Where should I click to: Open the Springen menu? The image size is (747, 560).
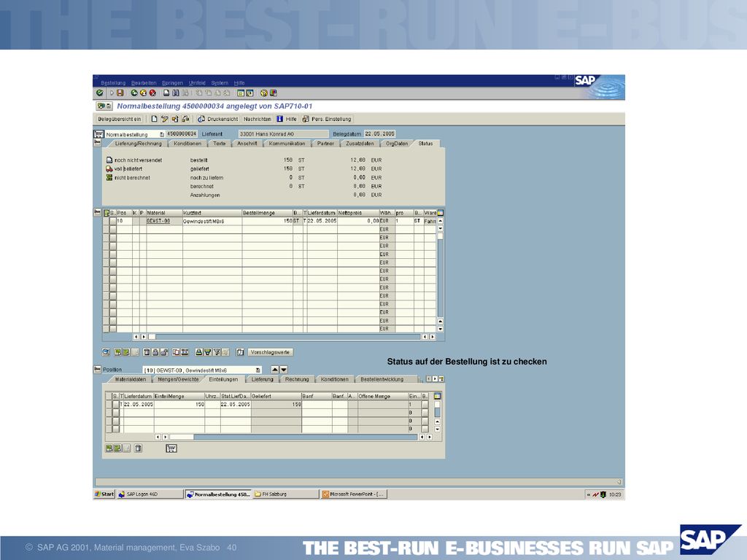click(x=172, y=83)
